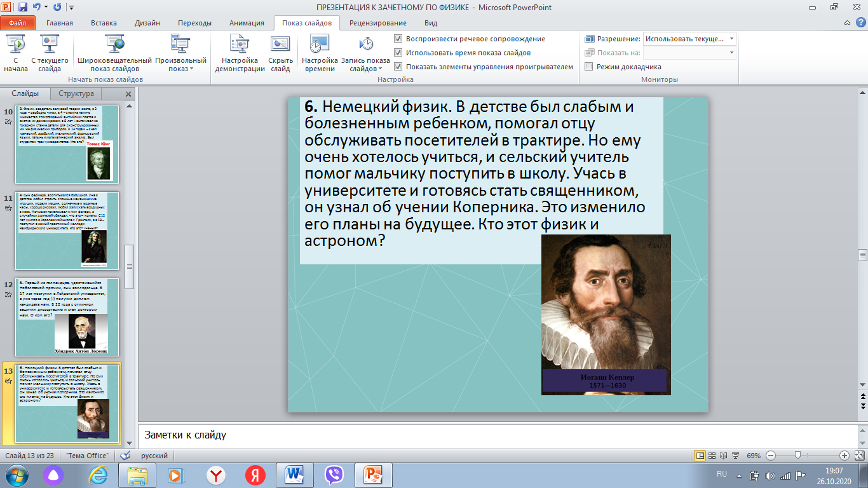Screen dimensions: 868x488
Task: Click 69% zoom level button
Action: point(754,456)
